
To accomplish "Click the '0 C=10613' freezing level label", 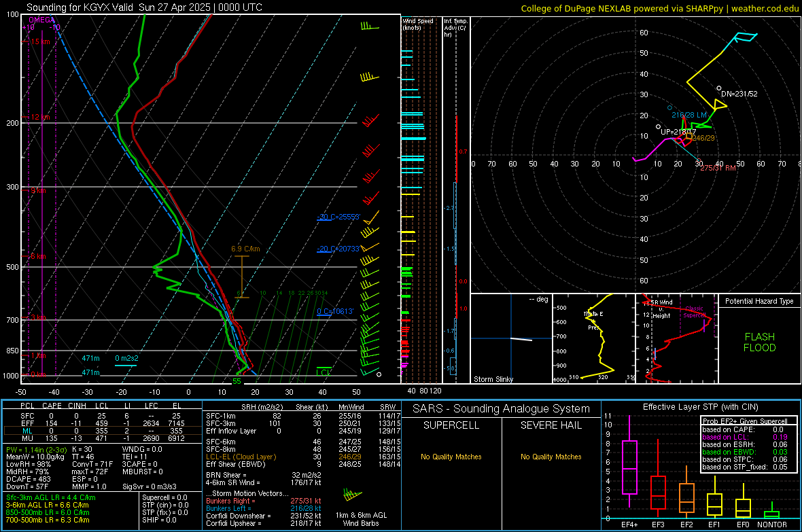I will tap(335, 312).
